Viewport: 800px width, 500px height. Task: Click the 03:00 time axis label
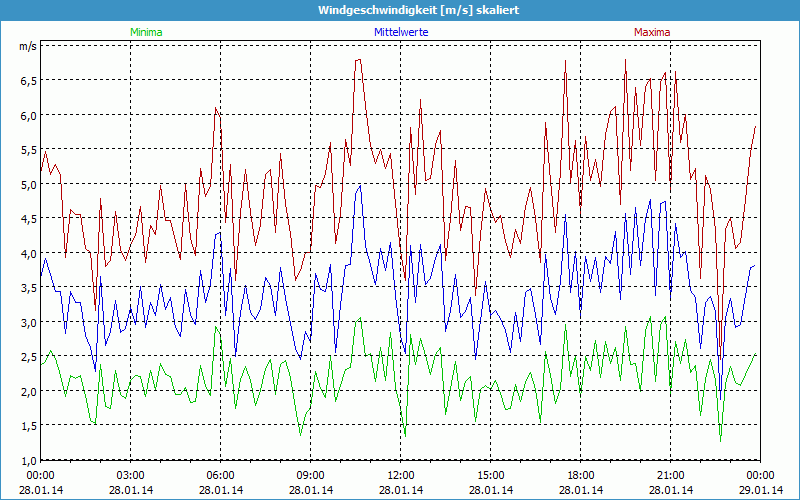tap(131, 476)
